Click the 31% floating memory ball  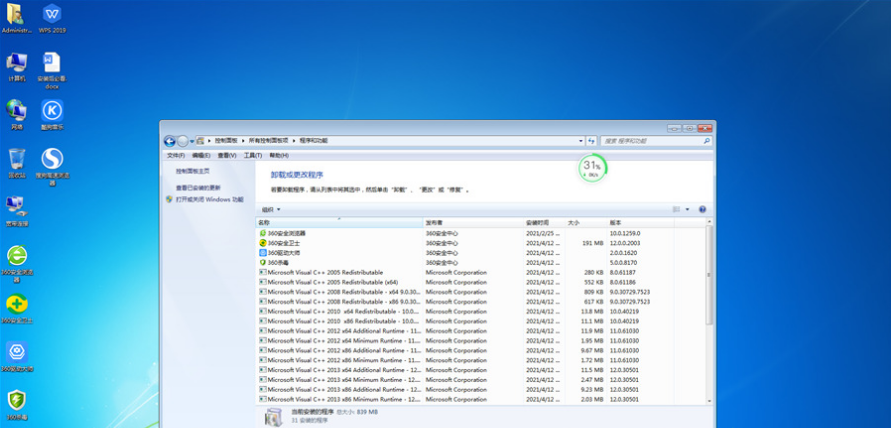tap(591, 168)
